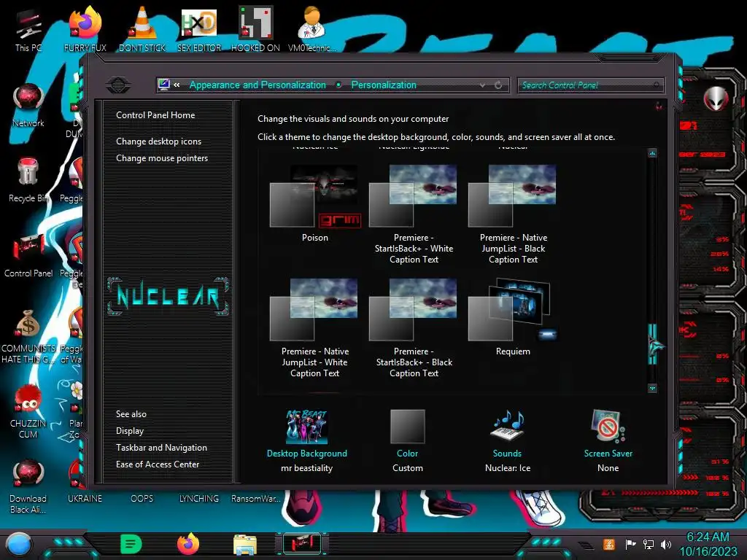Open the RansomWar desktop shortcut
747x560 pixels.
click(255, 499)
